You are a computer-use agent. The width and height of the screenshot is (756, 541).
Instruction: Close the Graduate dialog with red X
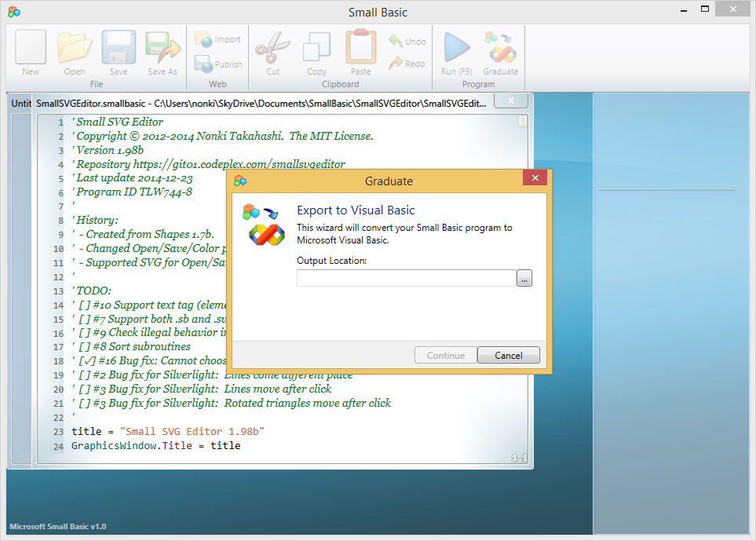pyautogui.click(x=535, y=178)
